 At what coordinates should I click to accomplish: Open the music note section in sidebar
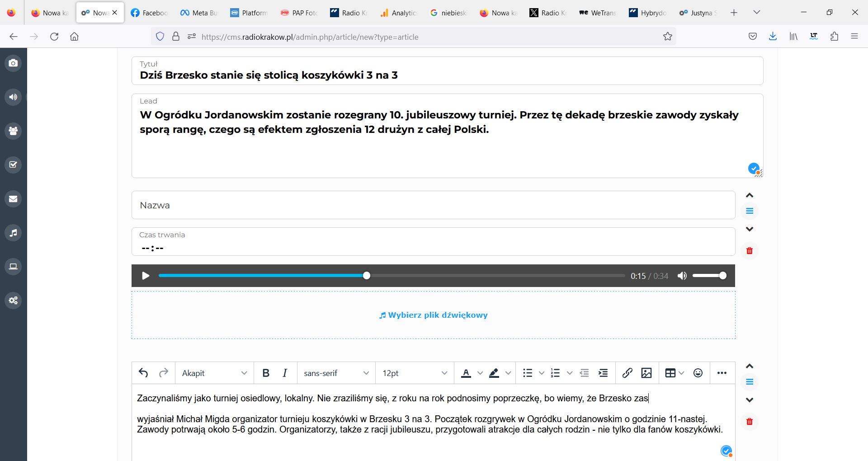pyautogui.click(x=13, y=233)
